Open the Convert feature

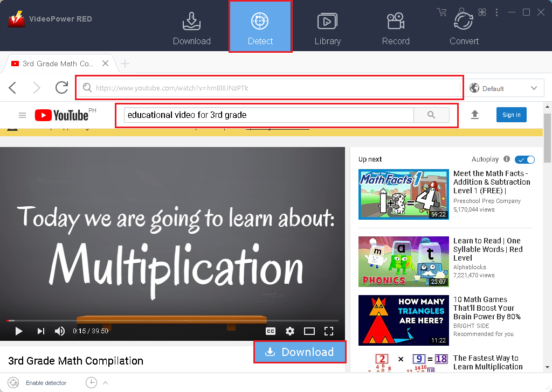click(x=464, y=26)
